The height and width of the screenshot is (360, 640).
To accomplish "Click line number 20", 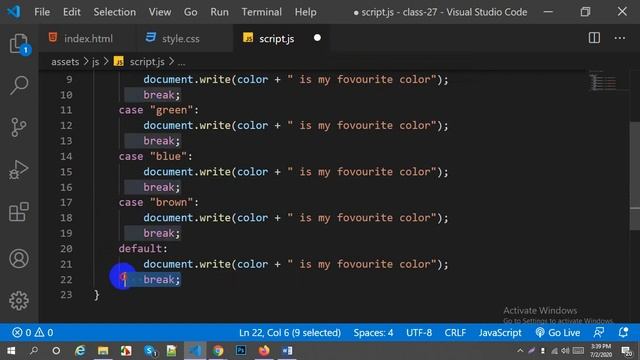I will coord(66,249).
